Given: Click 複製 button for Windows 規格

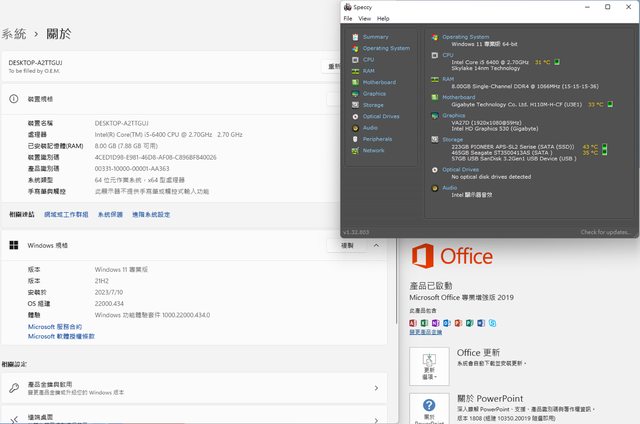Looking at the screenshot, I should point(348,245).
